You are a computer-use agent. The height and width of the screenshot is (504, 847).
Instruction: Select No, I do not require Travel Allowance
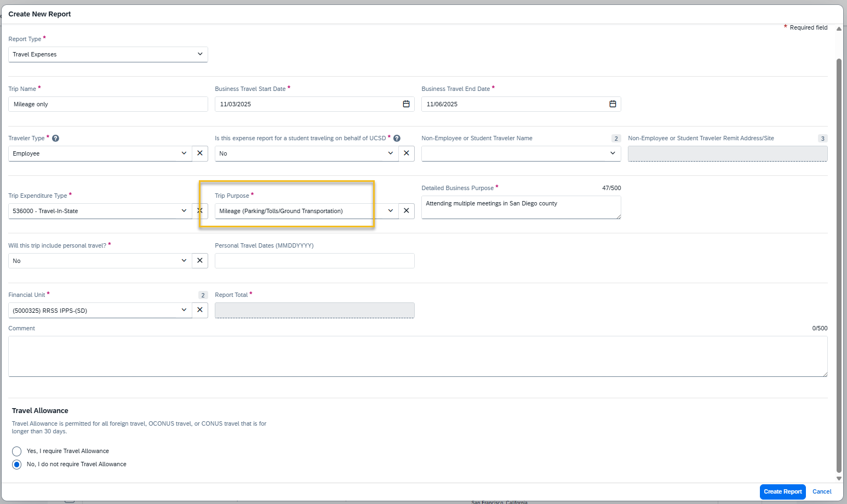tap(17, 465)
